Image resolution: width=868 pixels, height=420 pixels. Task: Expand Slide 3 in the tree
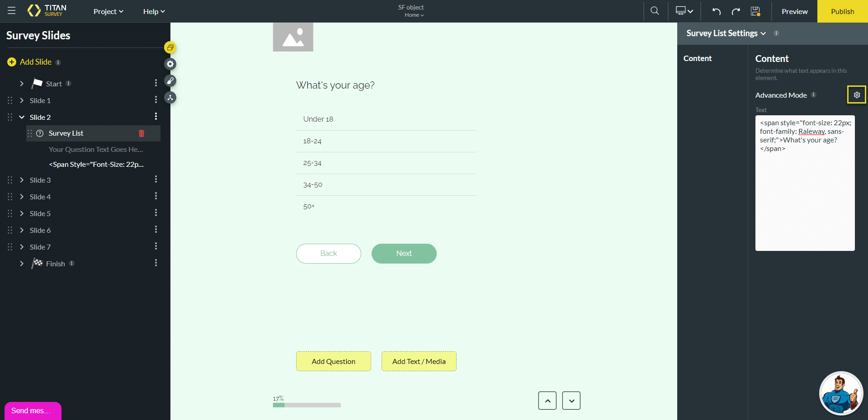pyautogui.click(x=22, y=180)
